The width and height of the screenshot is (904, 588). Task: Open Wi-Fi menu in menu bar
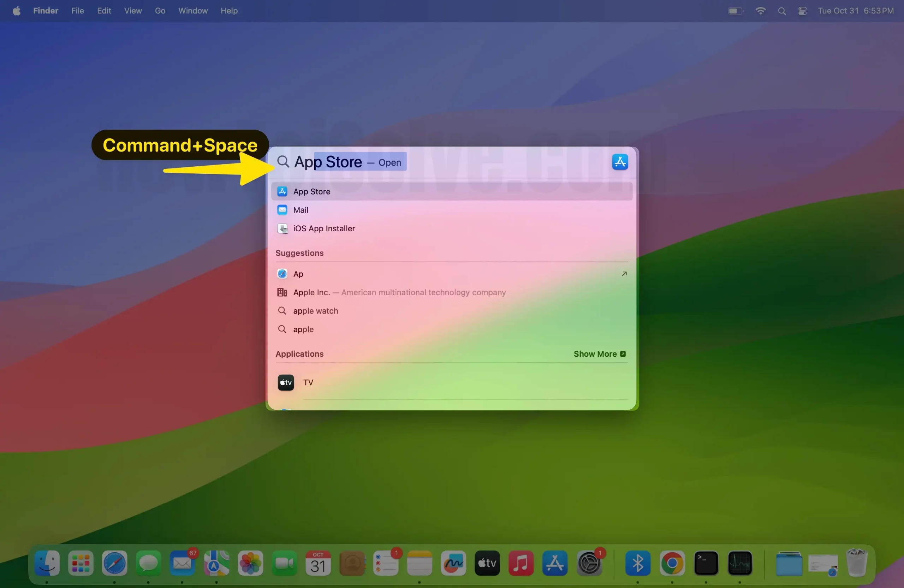pyautogui.click(x=760, y=11)
